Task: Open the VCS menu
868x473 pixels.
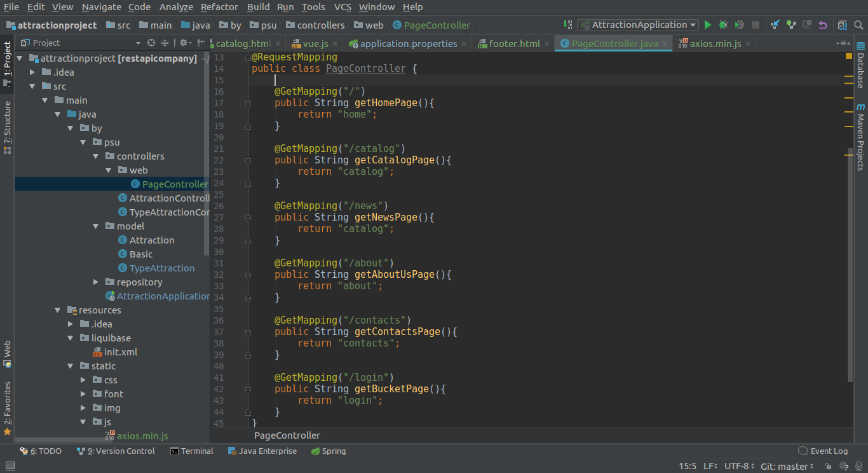Action: click(342, 7)
